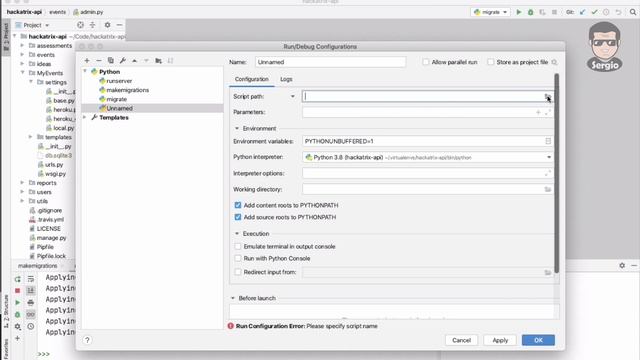
Task: Click Git update project arrow icon
Action: click(582, 12)
